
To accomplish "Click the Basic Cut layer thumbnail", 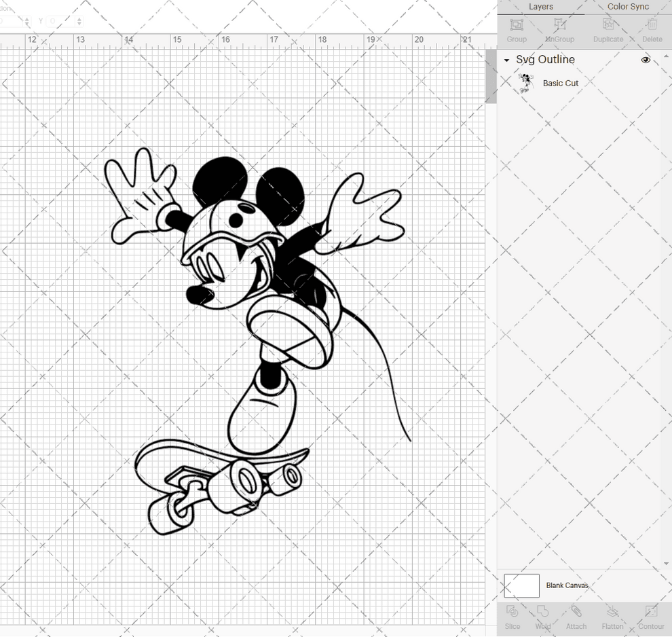I will (x=525, y=82).
